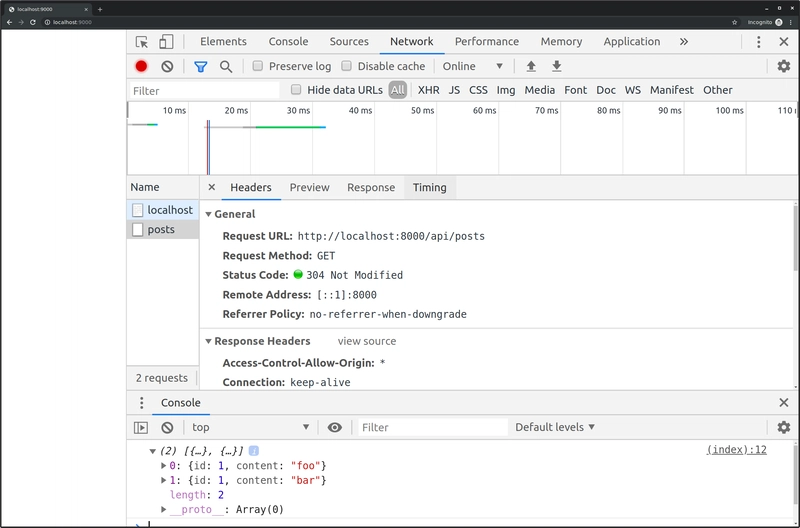Open the Chrome three-dot menu
The image size is (800, 528).
click(791, 22)
